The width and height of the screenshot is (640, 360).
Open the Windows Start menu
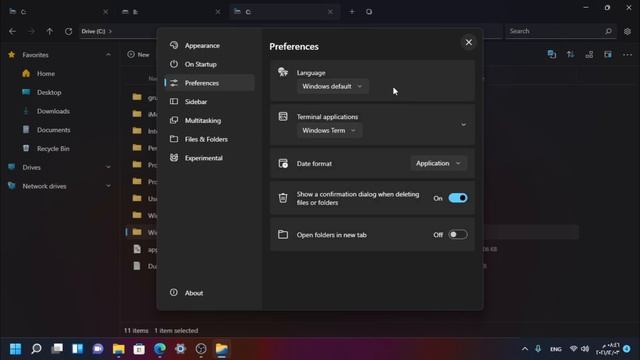click(x=16, y=349)
